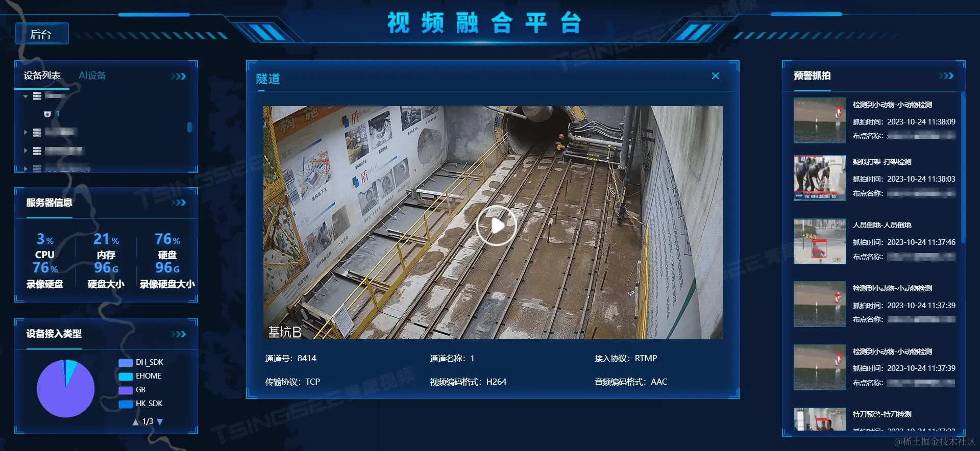Click the 通道名称: 1 field
Viewport: 980px width, 451px height.
tap(452, 359)
